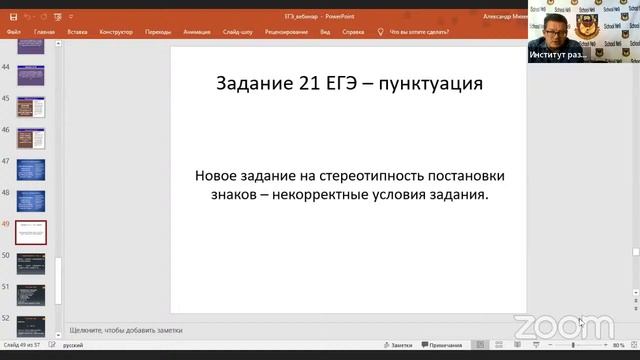Click the slide panel scroll-up arrow
Viewport: 640px width, 360px height.
58,44
